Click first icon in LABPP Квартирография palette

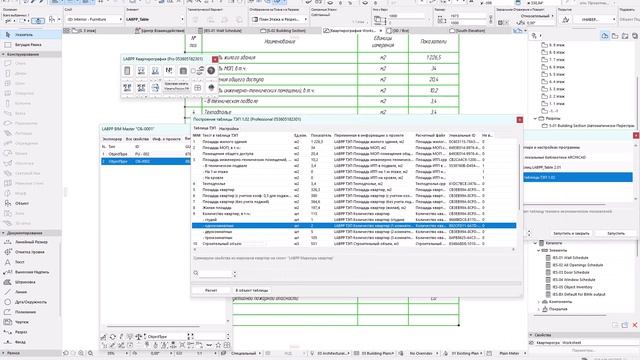click(127, 71)
